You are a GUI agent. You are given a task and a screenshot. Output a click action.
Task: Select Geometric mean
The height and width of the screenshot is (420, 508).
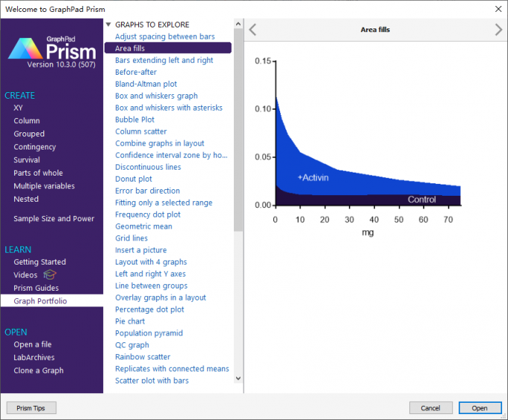click(143, 226)
